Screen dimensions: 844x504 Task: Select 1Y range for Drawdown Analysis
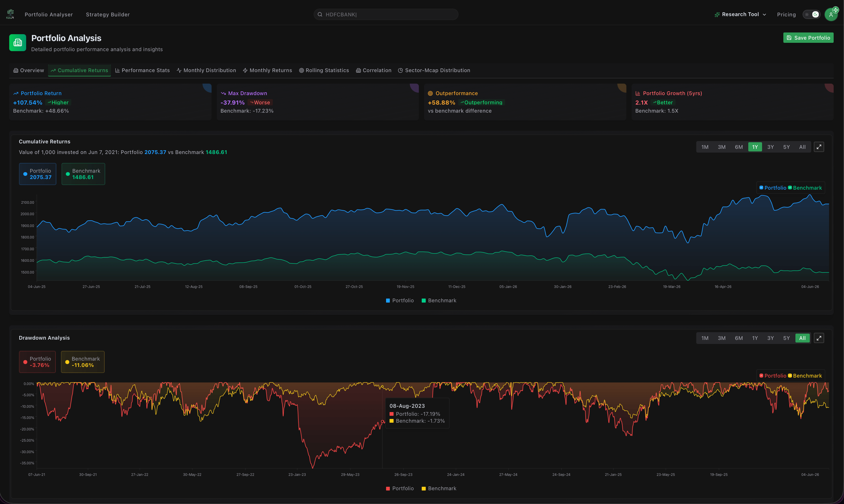point(755,338)
